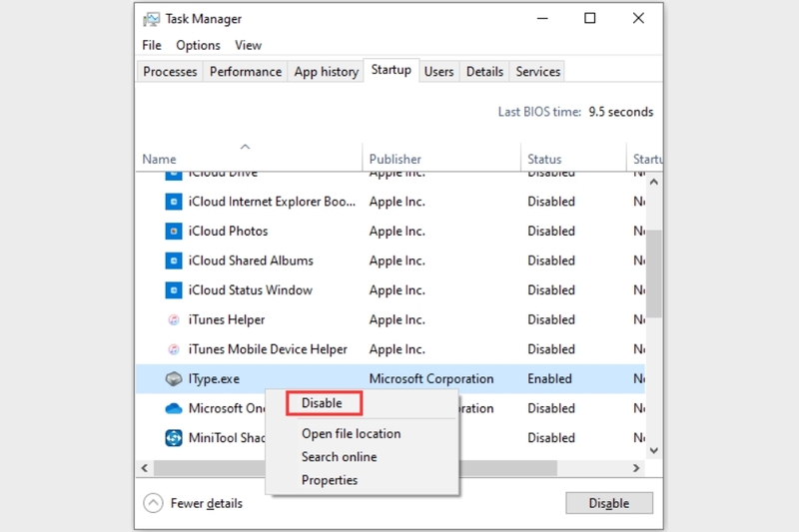This screenshot has width=799, height=532.
Task: Click the Disable button at bottom right
Action: point(609,503)
